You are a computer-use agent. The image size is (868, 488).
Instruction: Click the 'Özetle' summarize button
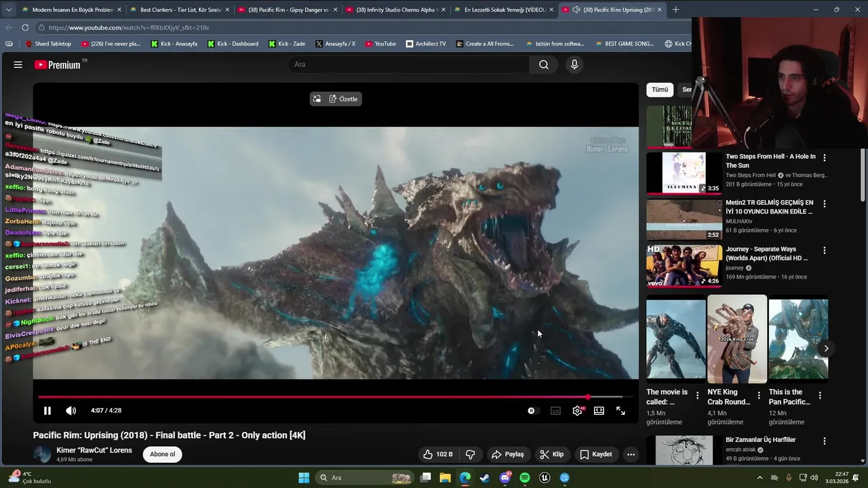tap(343, 99)
